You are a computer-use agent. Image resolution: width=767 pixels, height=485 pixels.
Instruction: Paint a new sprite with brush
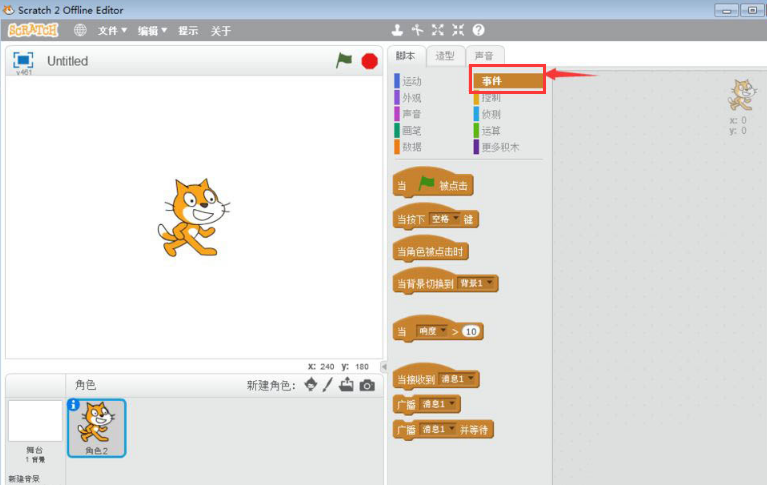[x=328, y=385]
